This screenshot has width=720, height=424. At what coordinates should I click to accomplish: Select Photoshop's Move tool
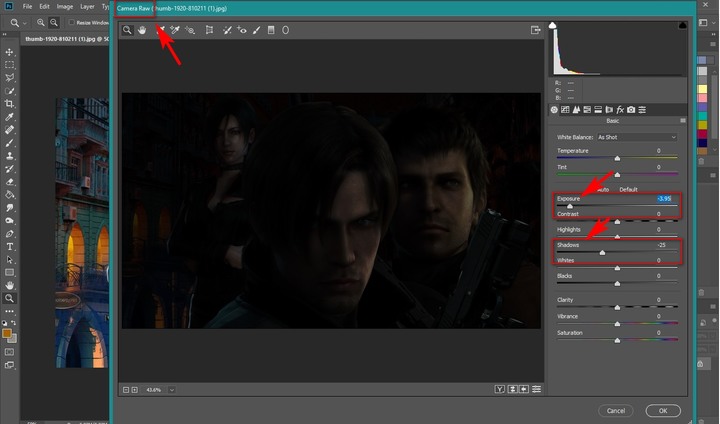(x=9, y=52)
